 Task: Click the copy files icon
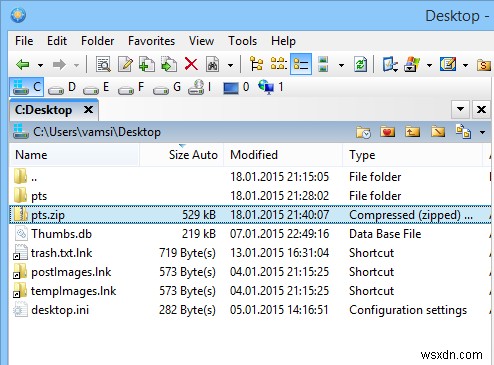click(x=147, y=64)
